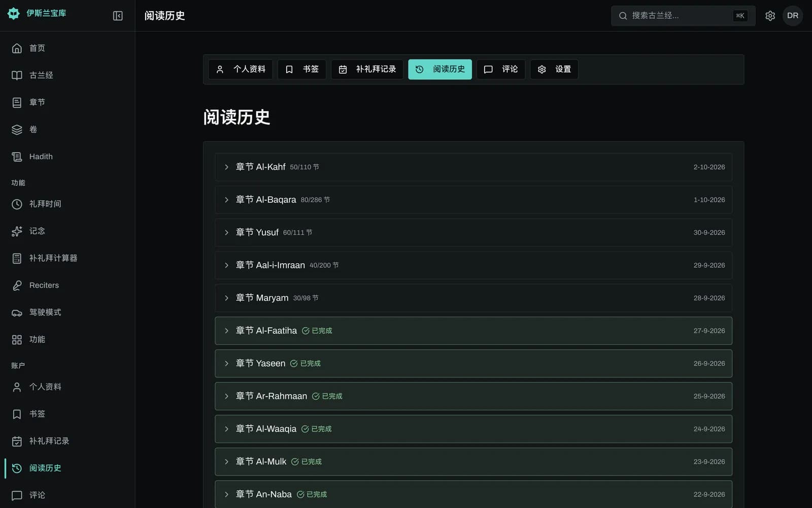Screen dimensions: 812x508
Task: Open sidebar 评论 at the bottom
Action: click(x=67, y=495)
